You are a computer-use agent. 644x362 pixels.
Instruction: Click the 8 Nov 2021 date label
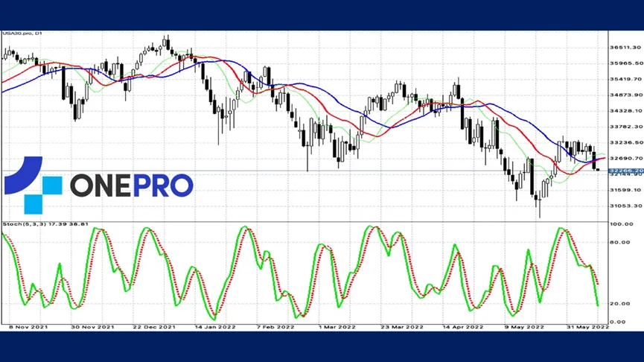(28, 327)
